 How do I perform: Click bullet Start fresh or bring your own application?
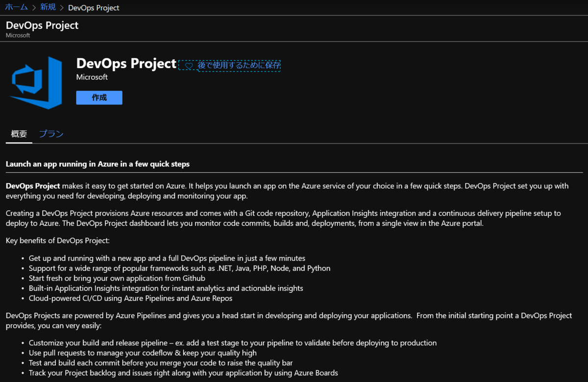coord(117,278)
